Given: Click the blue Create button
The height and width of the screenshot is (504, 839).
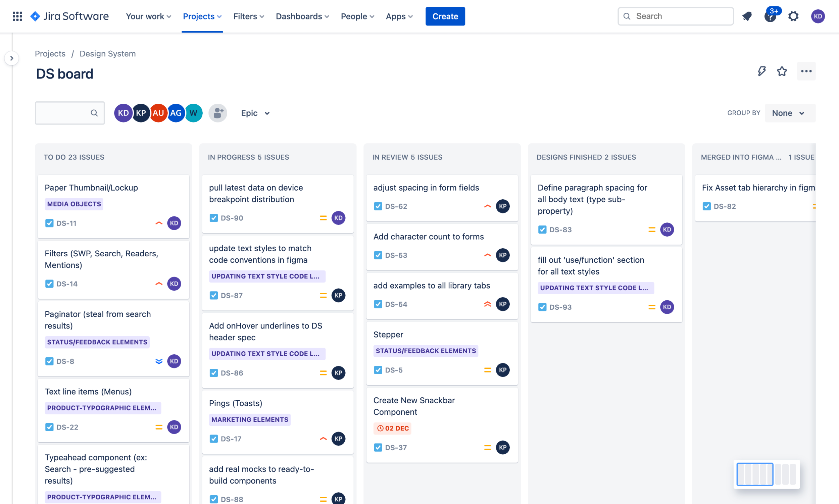Looking at the screenshot, I should tap(445, 16).
